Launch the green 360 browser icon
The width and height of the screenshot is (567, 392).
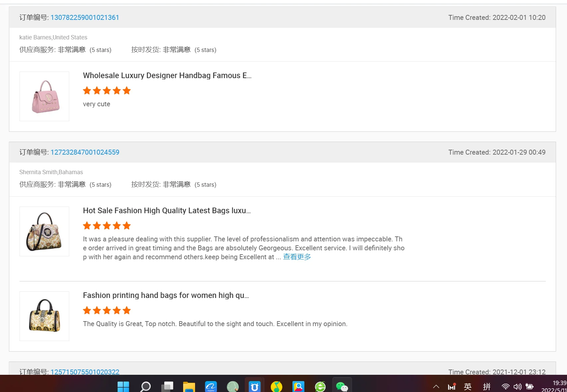tap(320, 386)
